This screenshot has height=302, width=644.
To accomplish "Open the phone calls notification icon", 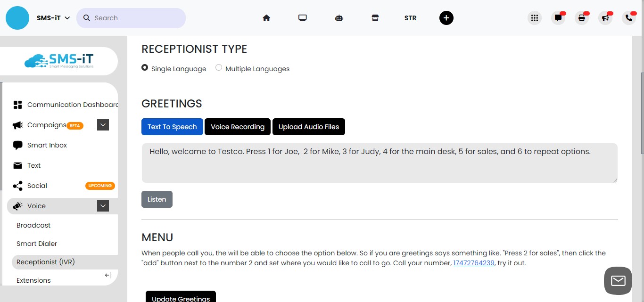I will [x=628, y=18].
